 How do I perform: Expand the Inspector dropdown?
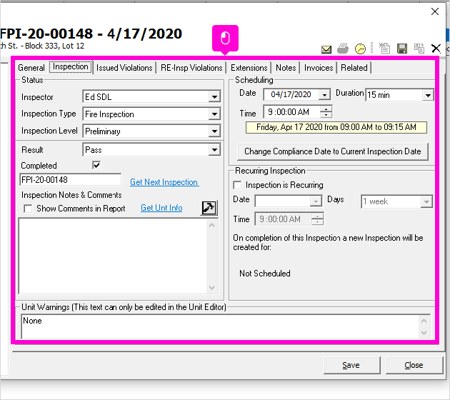(214, 97)
